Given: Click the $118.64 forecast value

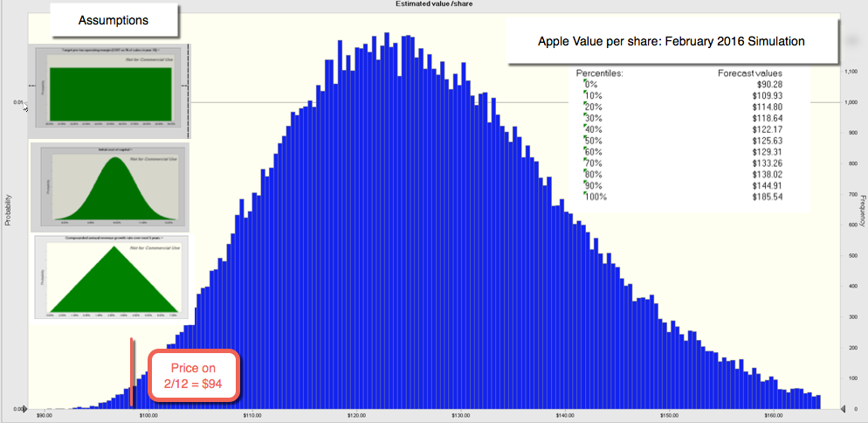Looking at the screenshot, I should tap(768, 118).
